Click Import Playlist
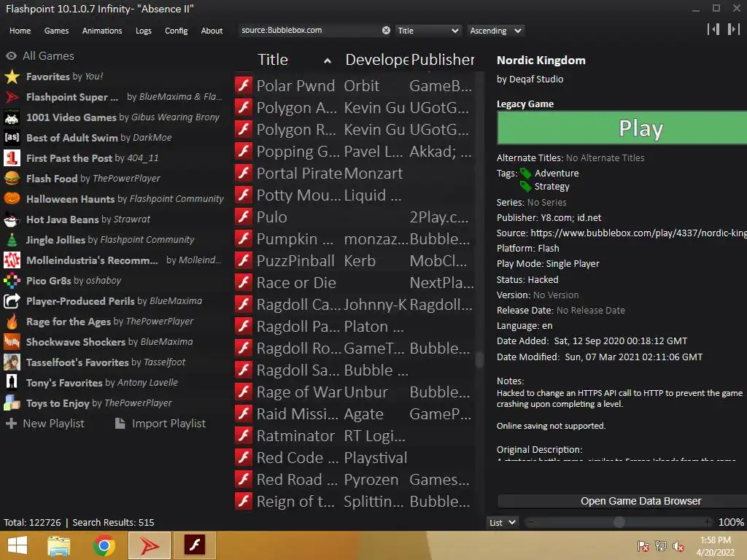The height and width of the screenshot is (560, 747). pos(160,424)
